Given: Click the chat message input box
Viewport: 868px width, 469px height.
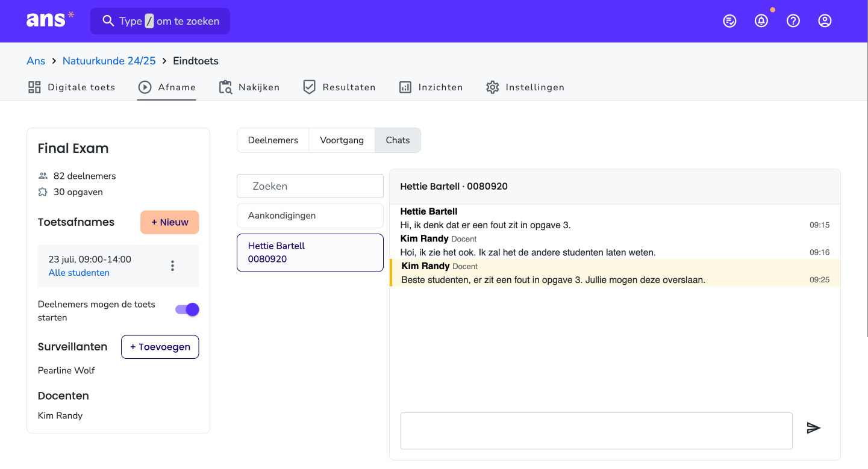Looking at the screenshot, I should click(596, 430).
